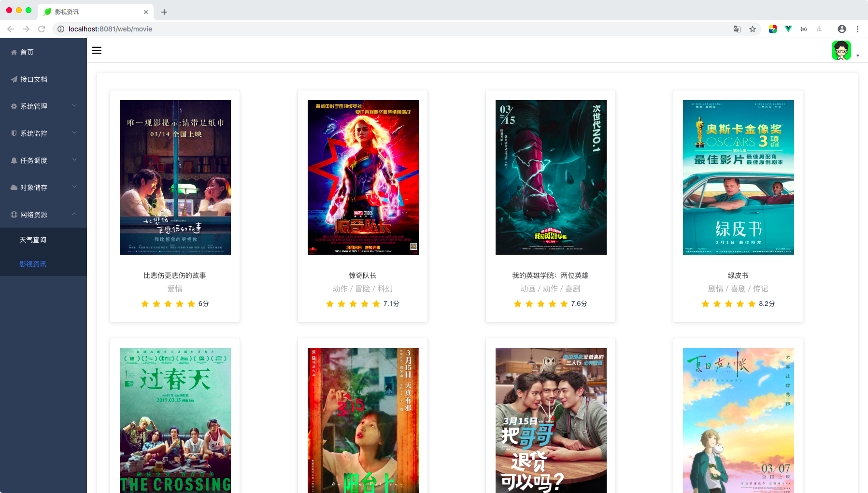Open dropdown arrow next to the avatar
Viewport: 868px width, 493px height.
[x=858, y=56]
